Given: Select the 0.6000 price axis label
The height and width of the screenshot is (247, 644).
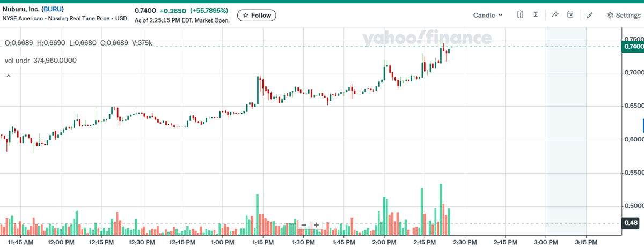Looking at the screenshot, I should [x=634, y=139].
